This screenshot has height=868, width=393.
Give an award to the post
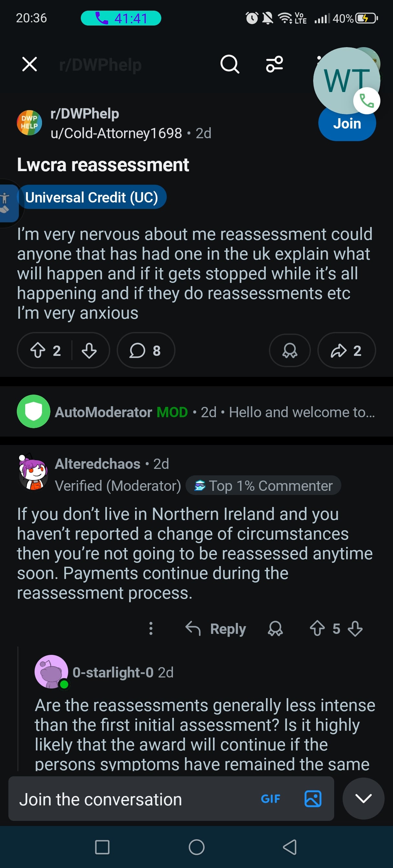pos(290,350)
